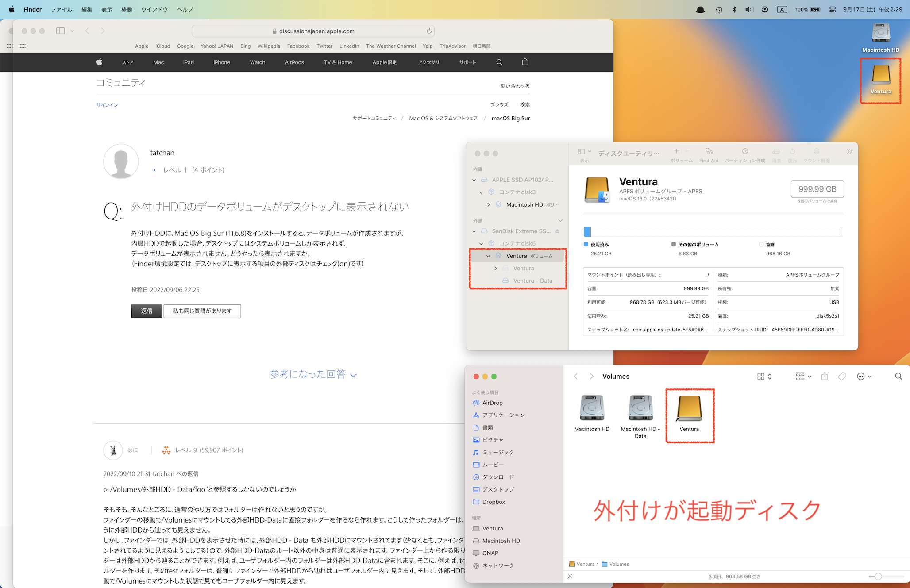Image resolution: width=910 pixels, height=588 pixels.
Task: Click First Aid icon in Disk Utility
Action: (x=709, y=152)
